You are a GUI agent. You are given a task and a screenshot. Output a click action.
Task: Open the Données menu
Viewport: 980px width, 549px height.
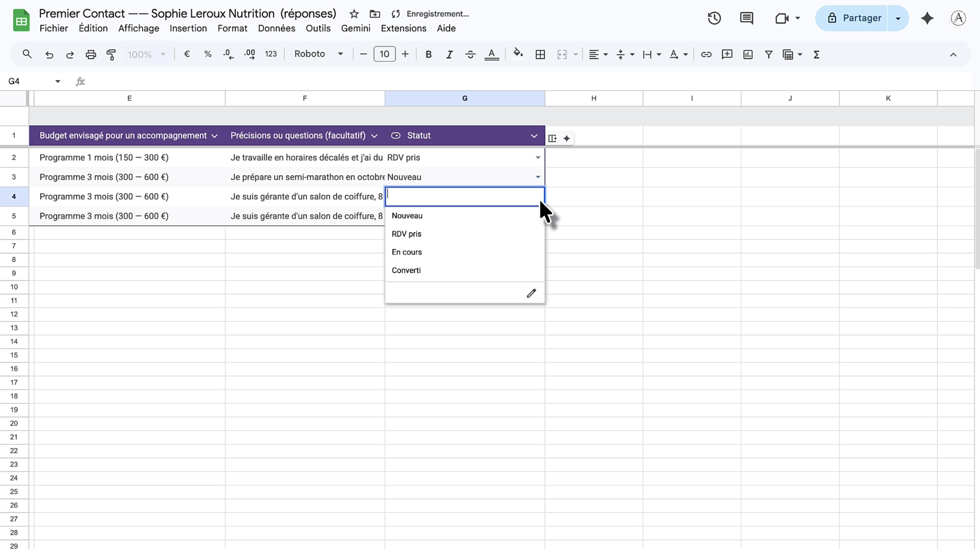[276, 28]
